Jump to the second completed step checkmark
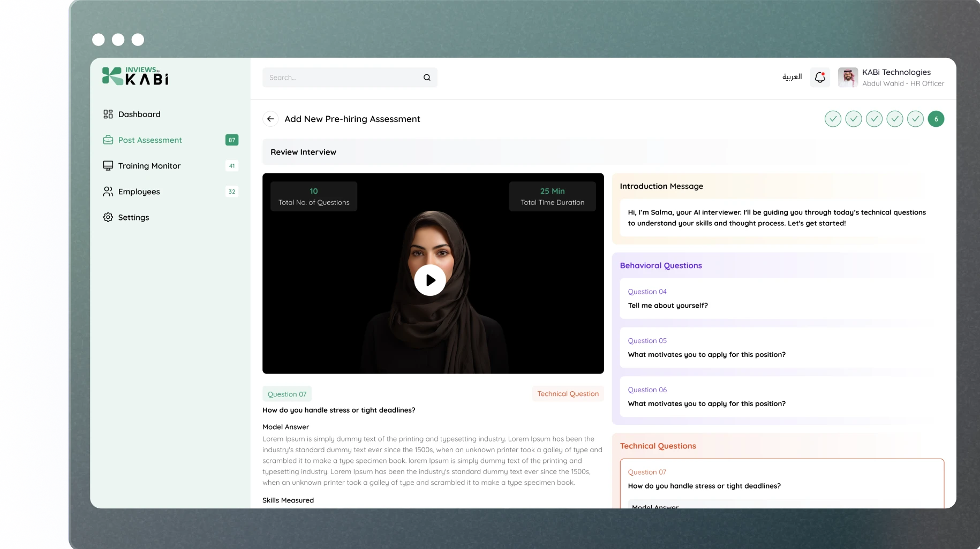Screen dimensions: 980x549 click(854, 119)
